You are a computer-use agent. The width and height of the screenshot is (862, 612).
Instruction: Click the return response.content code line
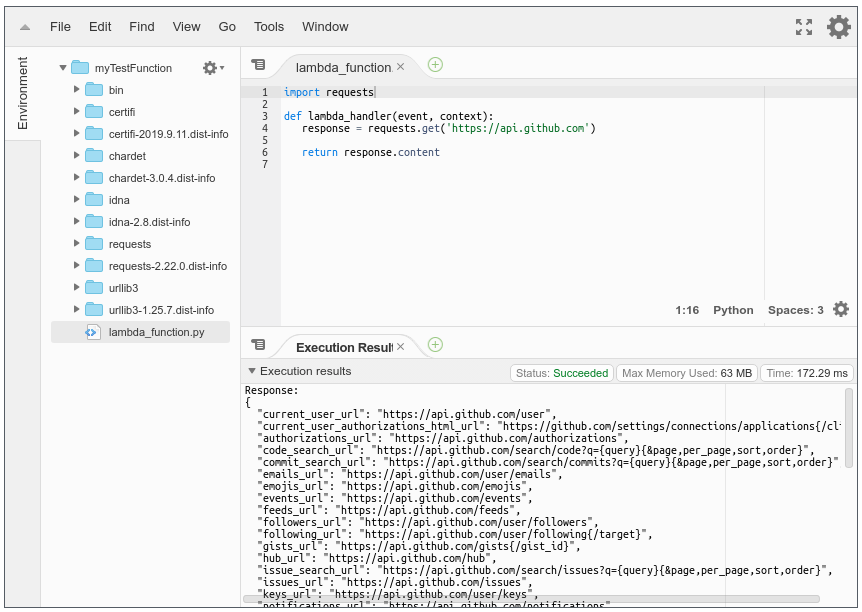pyautogui.click(x=371, y=152)
